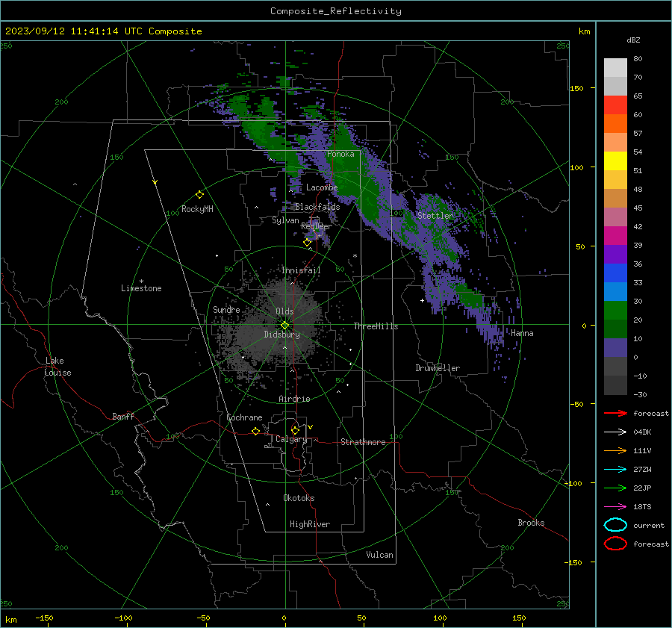This screenshot has height=628, width=672.
Task: Pick the blue 33–36 dBZ swatch
Action: (615, 273)
